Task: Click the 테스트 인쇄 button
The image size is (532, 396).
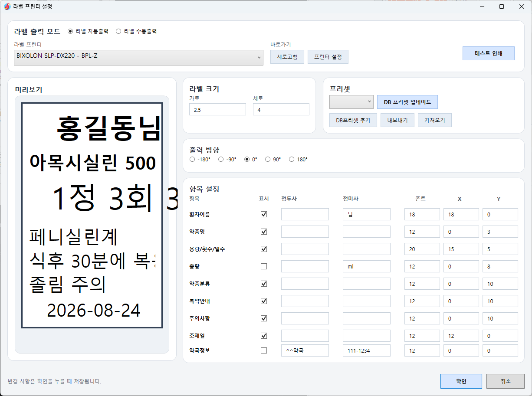Action: tap(489, 53)
